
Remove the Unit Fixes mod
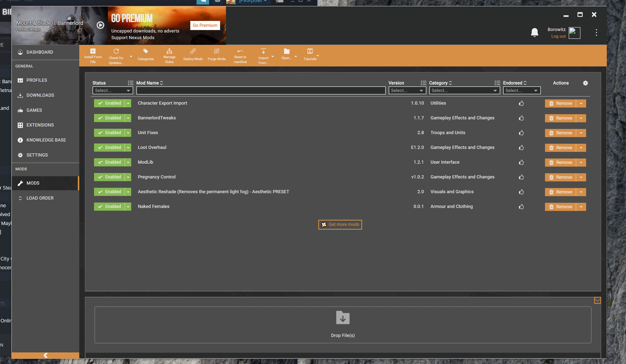[560, 133]
